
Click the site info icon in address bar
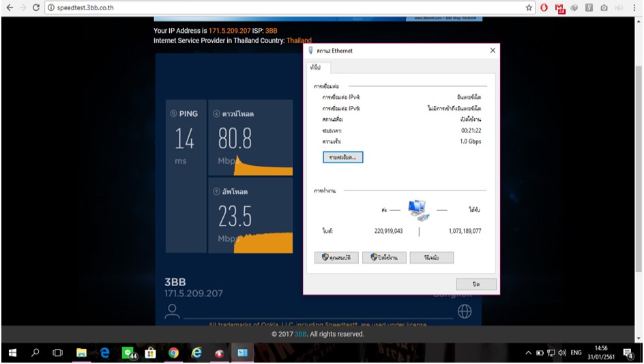51,8
